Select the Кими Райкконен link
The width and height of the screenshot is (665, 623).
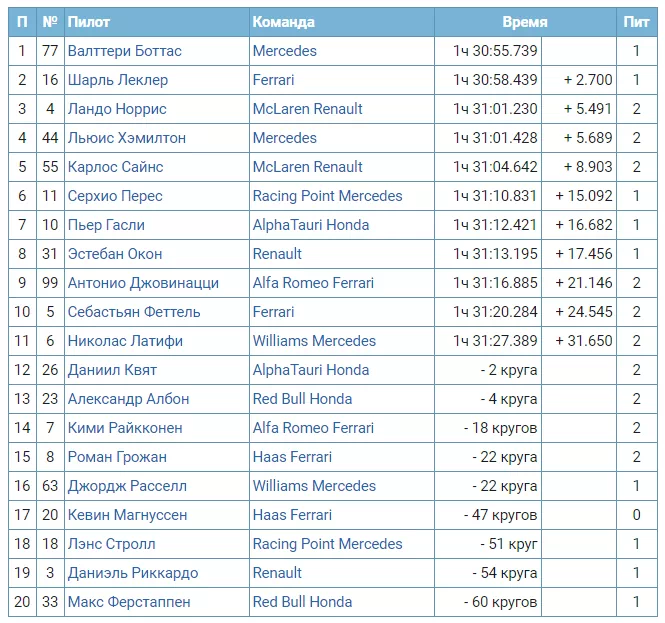(125, 428)
